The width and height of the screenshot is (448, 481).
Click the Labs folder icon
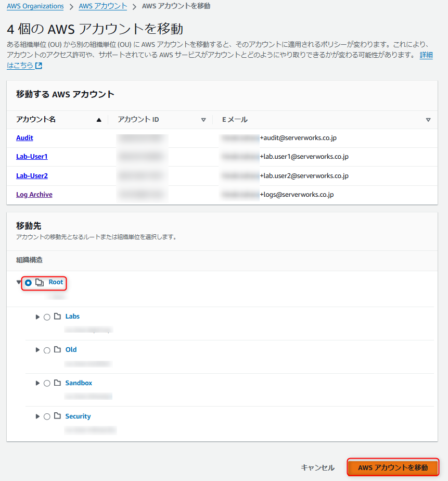(x=57, y=317)
